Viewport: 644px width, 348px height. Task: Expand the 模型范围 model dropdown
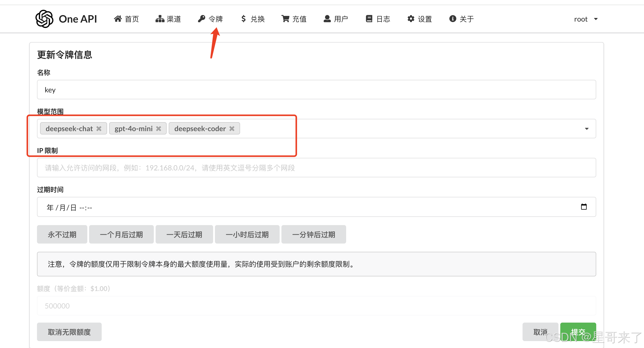[x=586, y=129]
